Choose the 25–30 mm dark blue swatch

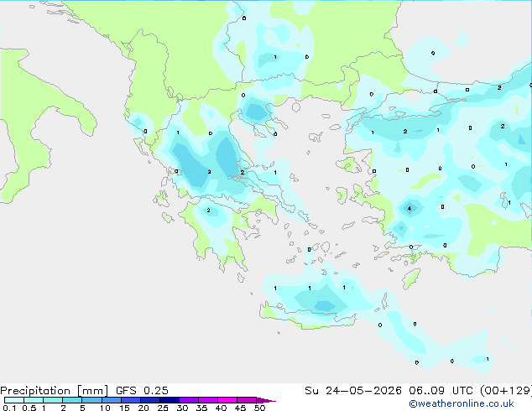pos(170,400)
